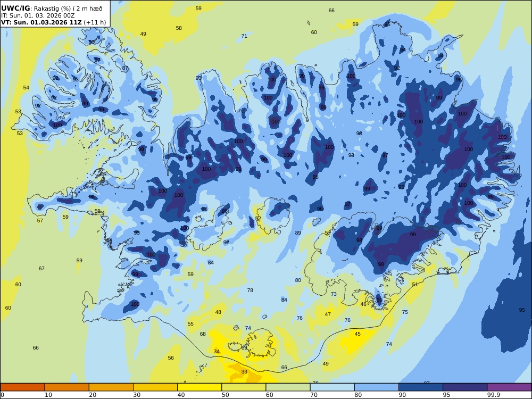Click the 'IT: Sun. 01. 03. 2026 00Z' line
532x399 pixels.
tap(38, 15)
